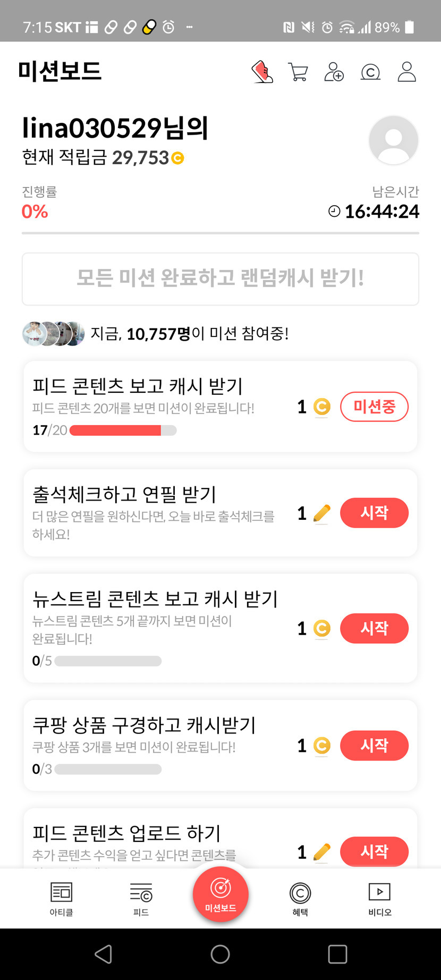Open the my profile icon in header
The width and height of the screenshot is (441, 980).
pos(407,72)
